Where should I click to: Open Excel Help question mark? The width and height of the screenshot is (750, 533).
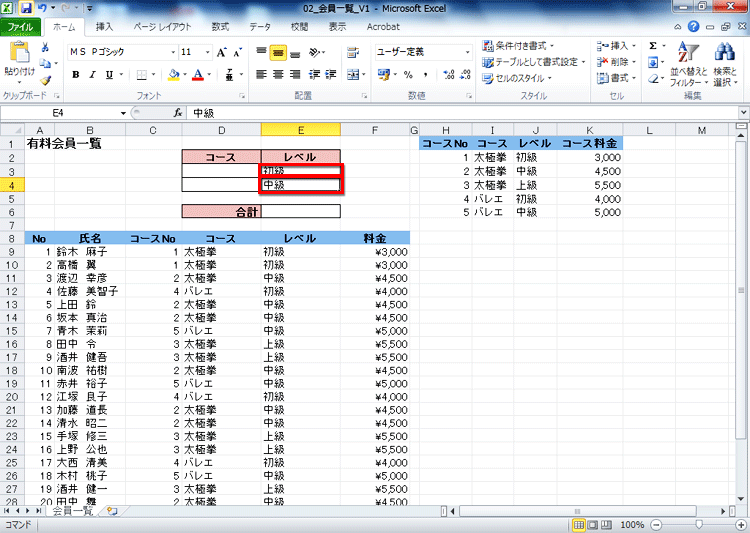[x=693, y=27]
